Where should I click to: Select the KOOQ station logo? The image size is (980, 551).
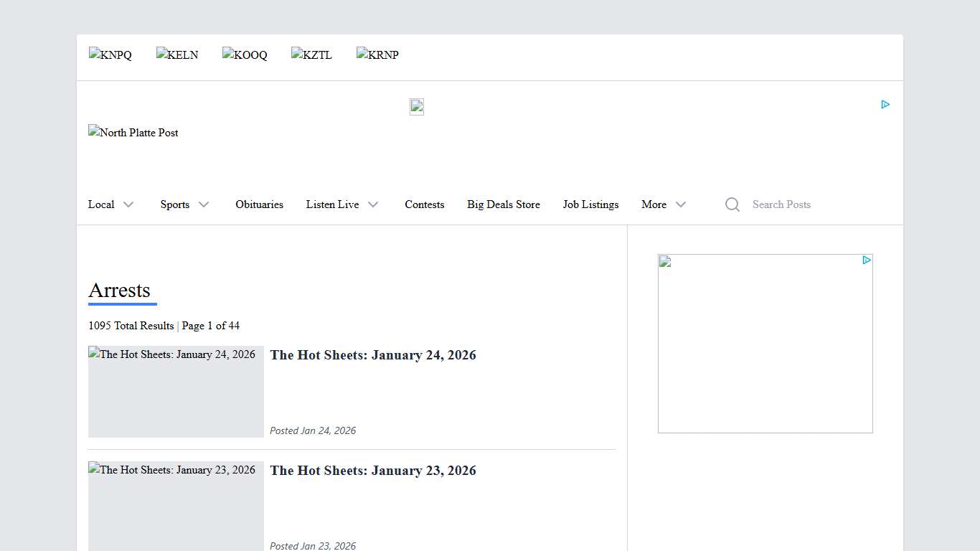tap(245, 55)
